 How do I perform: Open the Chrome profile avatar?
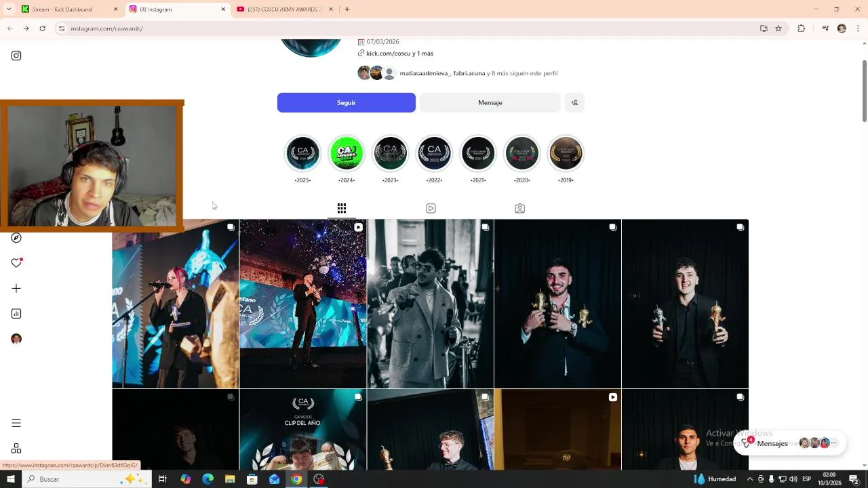(842, 28)
